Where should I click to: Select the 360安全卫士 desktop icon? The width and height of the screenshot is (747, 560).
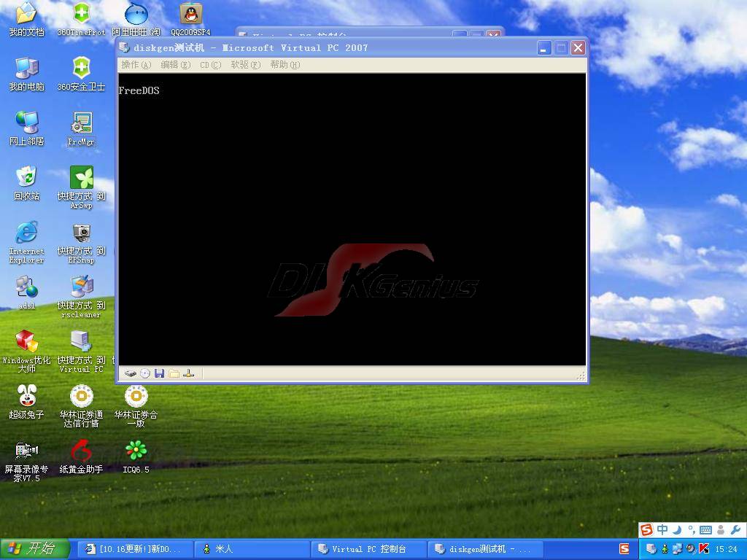coord(82,74)
